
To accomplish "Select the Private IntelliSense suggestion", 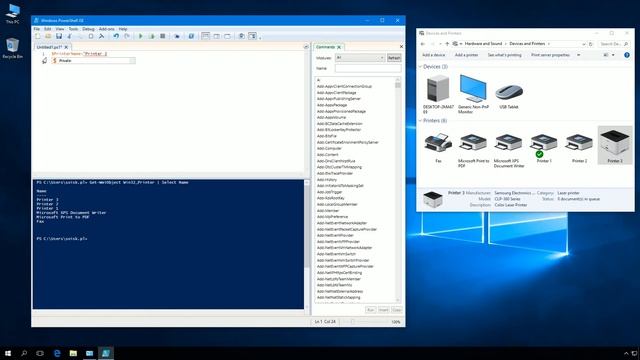I will click(x=93, y=60).
